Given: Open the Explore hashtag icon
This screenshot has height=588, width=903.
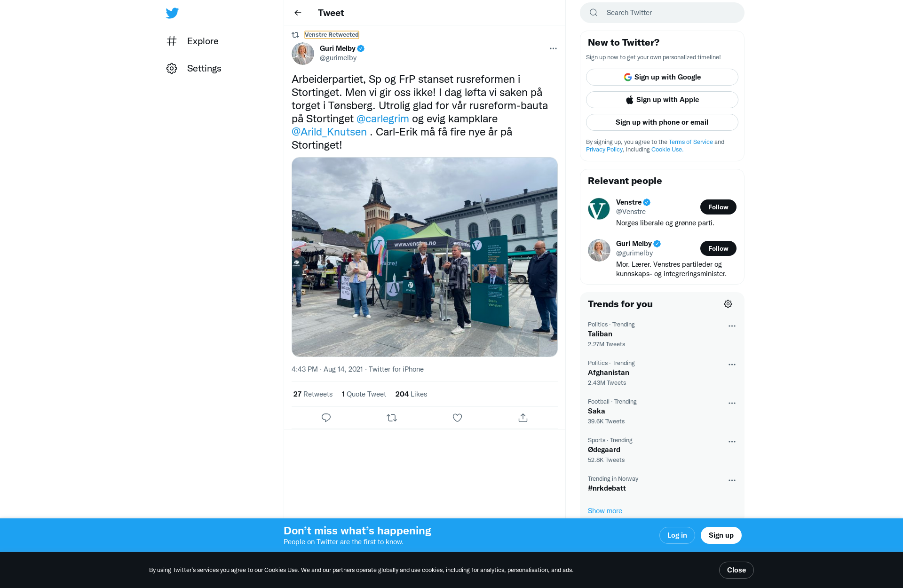Looking at the screenshot, I should [x=172, y=41].
